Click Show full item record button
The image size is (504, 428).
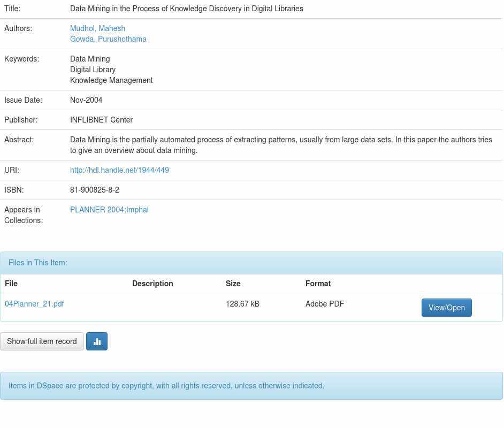click(x=42, y=341)
